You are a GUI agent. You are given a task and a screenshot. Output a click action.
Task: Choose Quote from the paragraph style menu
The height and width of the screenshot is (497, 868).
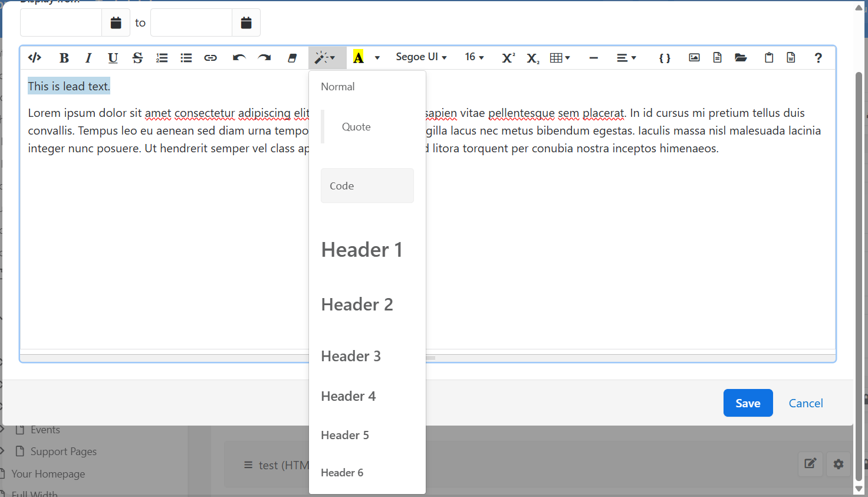[356, 126]
